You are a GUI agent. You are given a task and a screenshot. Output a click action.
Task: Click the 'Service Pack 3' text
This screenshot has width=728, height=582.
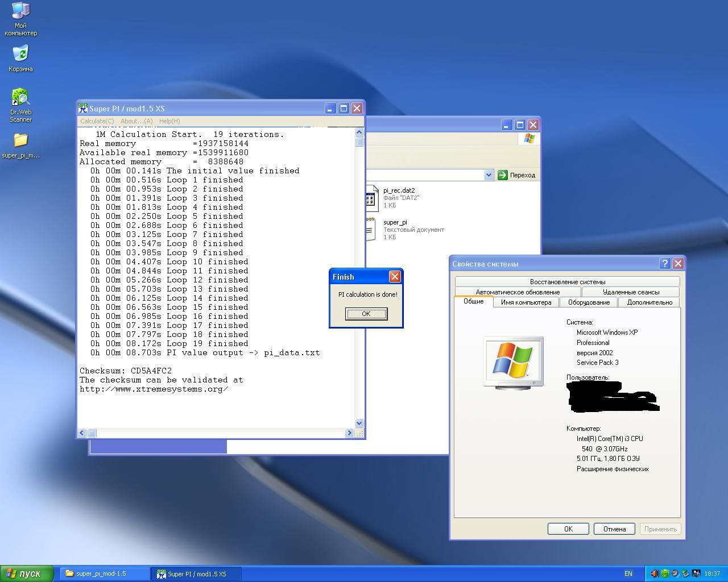pyautogui.click(x=598, y=363)
